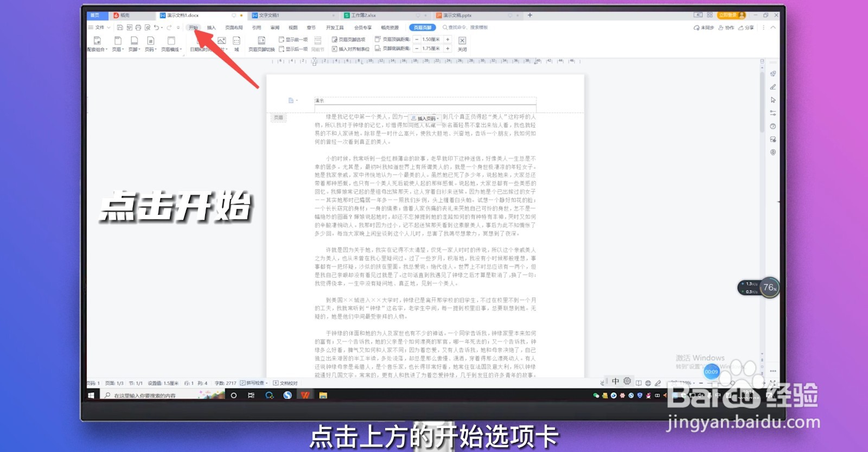
Task: Click 页眉页脚切换 switch icon
Action: (x=261, y=44)
